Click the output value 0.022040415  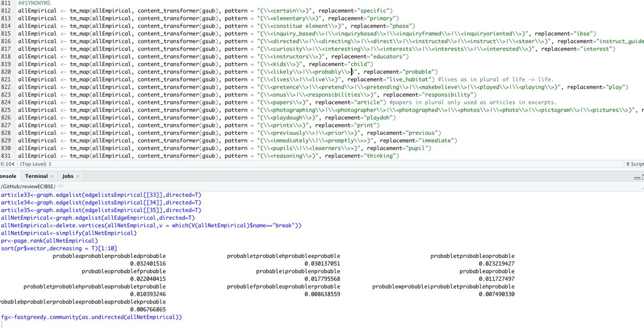pyautogui.click(x=148, y=279)
